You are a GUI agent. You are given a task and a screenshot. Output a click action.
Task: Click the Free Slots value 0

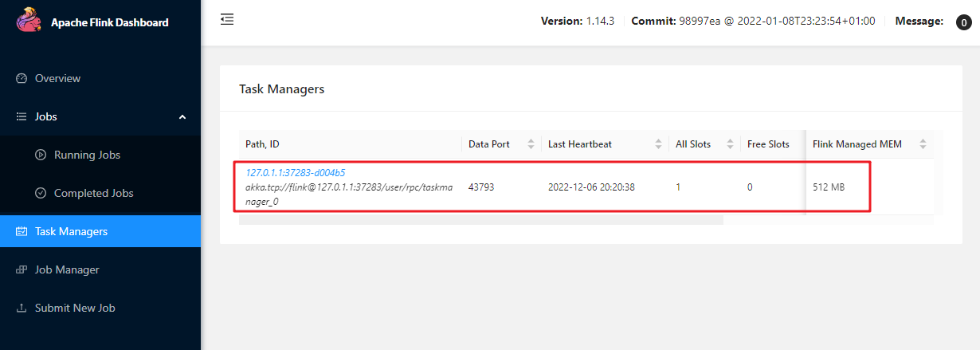click(750, 187)
